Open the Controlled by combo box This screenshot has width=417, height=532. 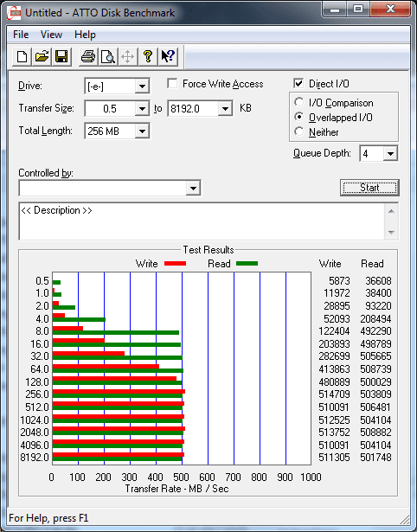pyautogui.click(x=110, y=188)
